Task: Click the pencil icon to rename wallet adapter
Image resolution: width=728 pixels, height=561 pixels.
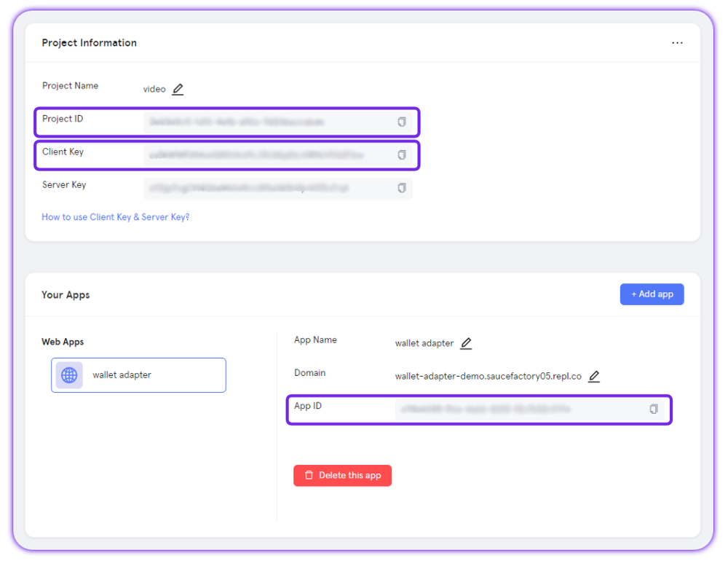Action: point(466,343)
